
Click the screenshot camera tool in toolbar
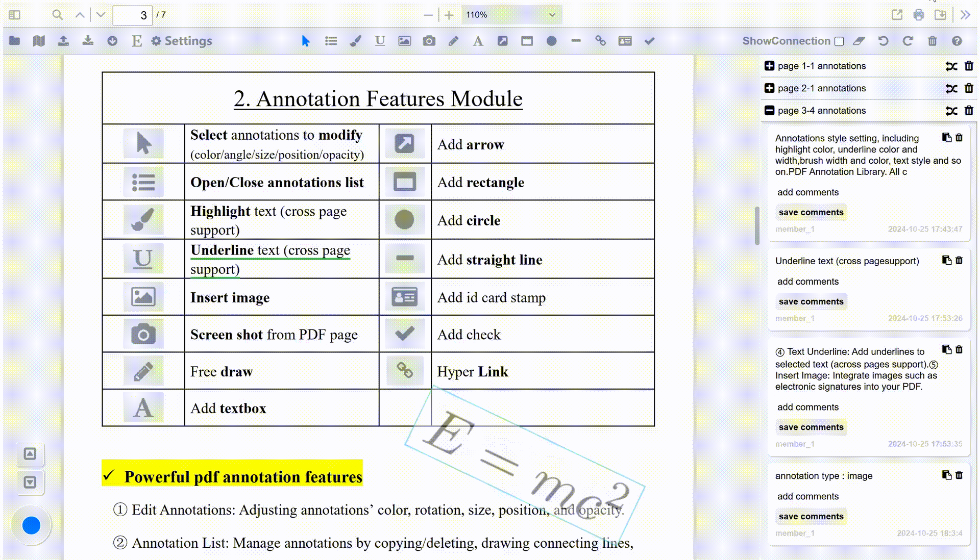(429, 41)
